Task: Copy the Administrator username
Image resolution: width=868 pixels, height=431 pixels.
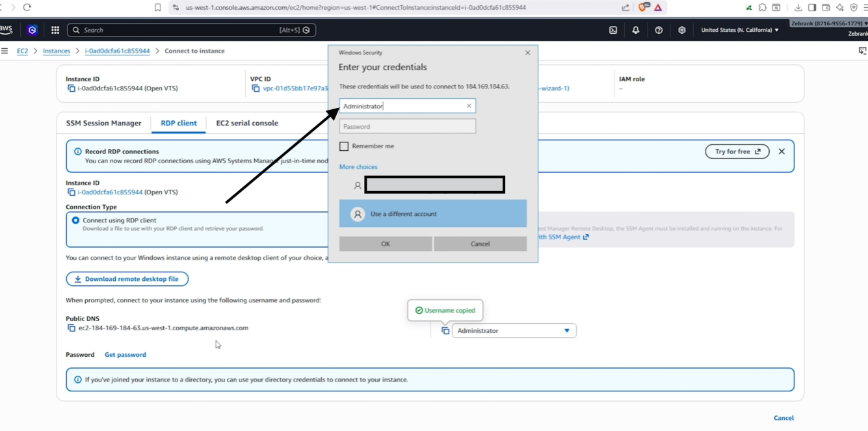Action: click(x=445, y=331)
